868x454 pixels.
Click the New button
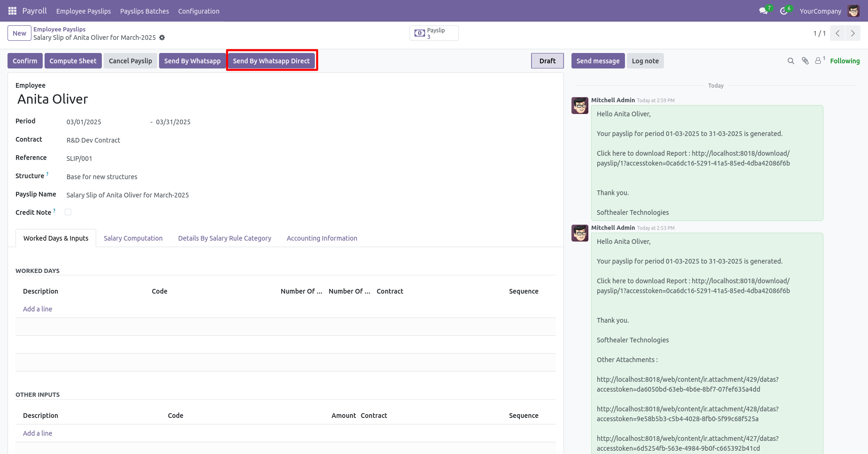19,33
